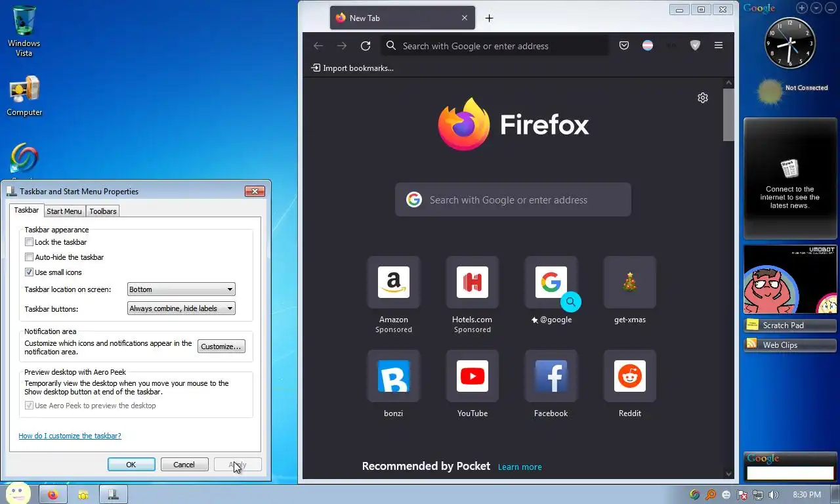Click the Recycle Bin desktop icon named Windows Vista
This screenshot has width=840, height=504.
tap(24, 31)
